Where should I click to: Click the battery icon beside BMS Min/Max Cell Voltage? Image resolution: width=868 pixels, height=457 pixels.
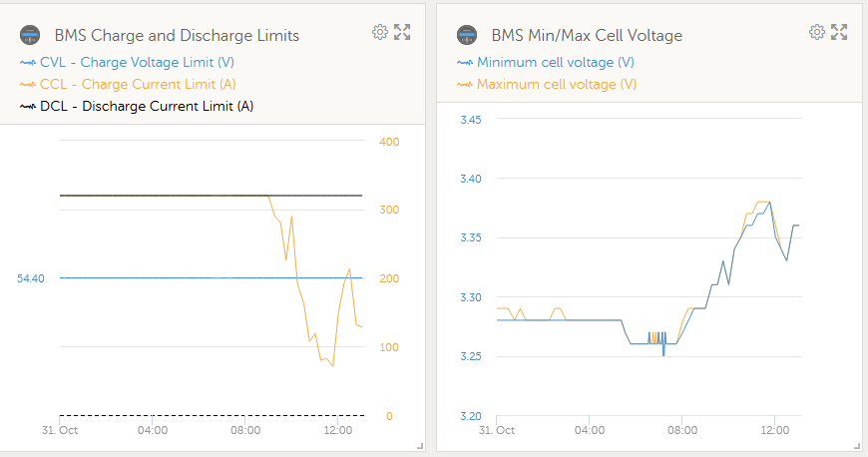click(x=467, y=35)
